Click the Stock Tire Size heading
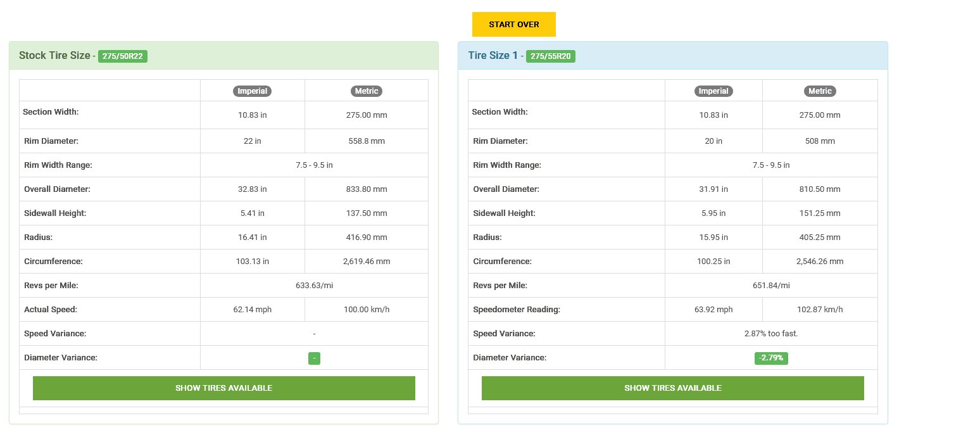980x437 pixels. click(x=54, y=56)
